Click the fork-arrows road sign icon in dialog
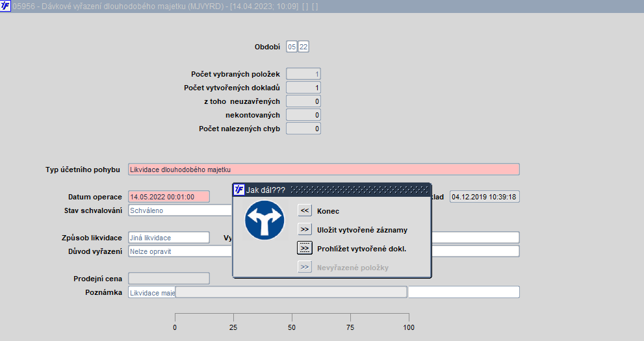 (x=264, y=220)
